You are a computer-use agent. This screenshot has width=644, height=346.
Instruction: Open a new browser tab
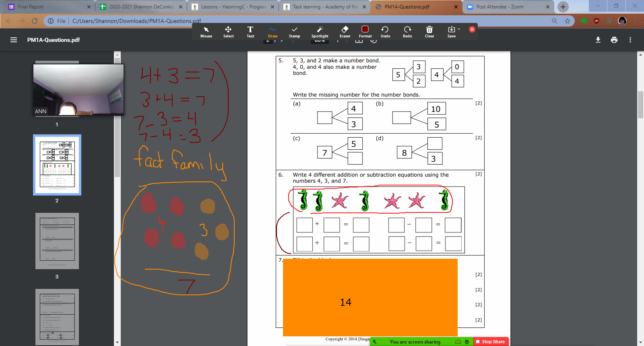[x=563, y=7]
